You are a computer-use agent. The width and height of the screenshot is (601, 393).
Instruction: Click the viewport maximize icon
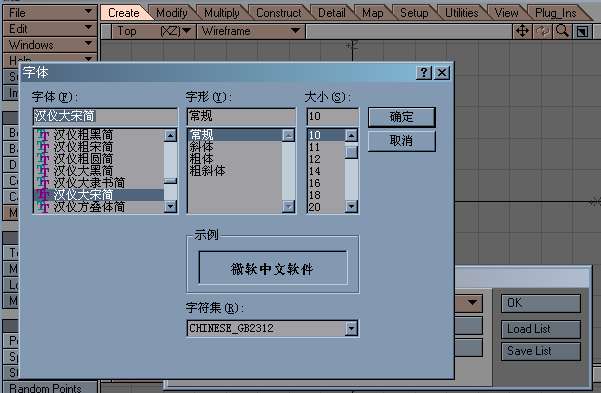coord(582,31)
